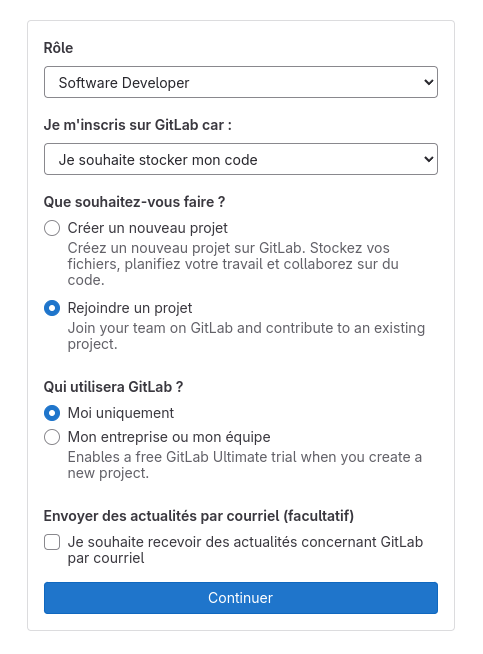Choose the 'Mon entreprise ou mon équipe' radio
The image size is (483, 654).
52,437
